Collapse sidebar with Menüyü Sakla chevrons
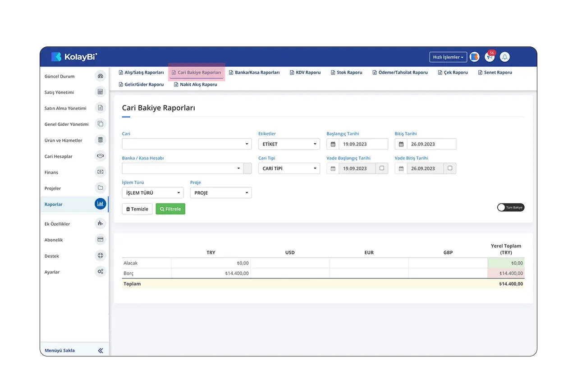 [x=101, y=351]
